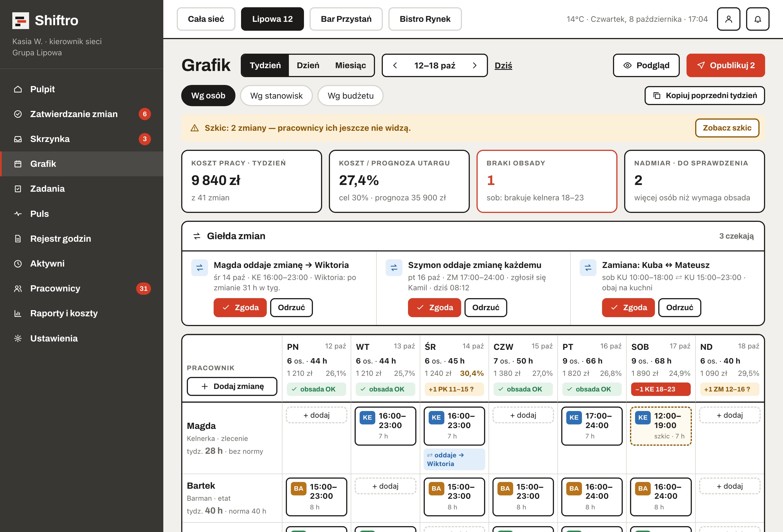
Task: Open Zatwierdzanie zmian section
Action: (x=82, y=114)
